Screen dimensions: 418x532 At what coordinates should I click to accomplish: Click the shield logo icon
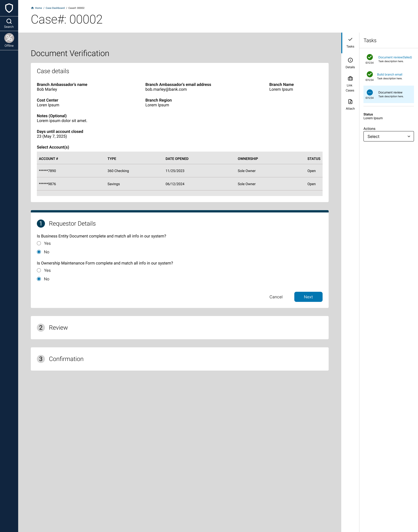pos(9,8)
